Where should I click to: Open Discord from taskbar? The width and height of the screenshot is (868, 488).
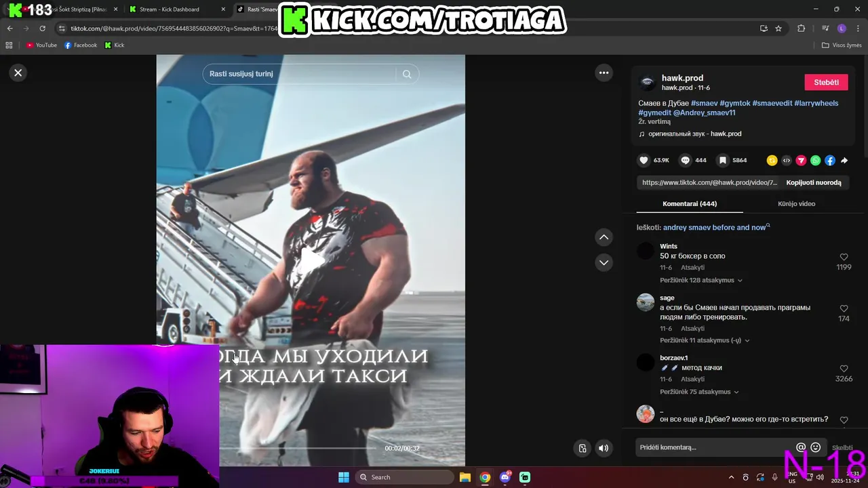[x=505, y=477]
